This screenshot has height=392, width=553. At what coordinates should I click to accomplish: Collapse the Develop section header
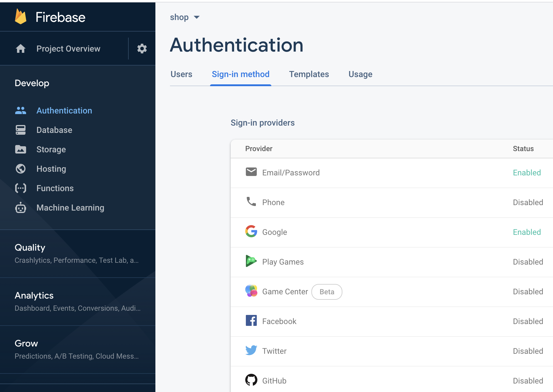tap(32, 83)
